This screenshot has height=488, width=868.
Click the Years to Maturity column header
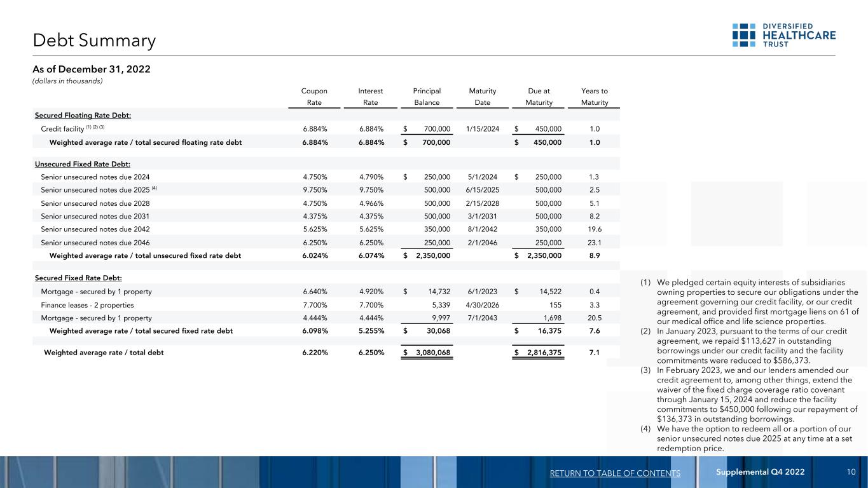(594, 97)
